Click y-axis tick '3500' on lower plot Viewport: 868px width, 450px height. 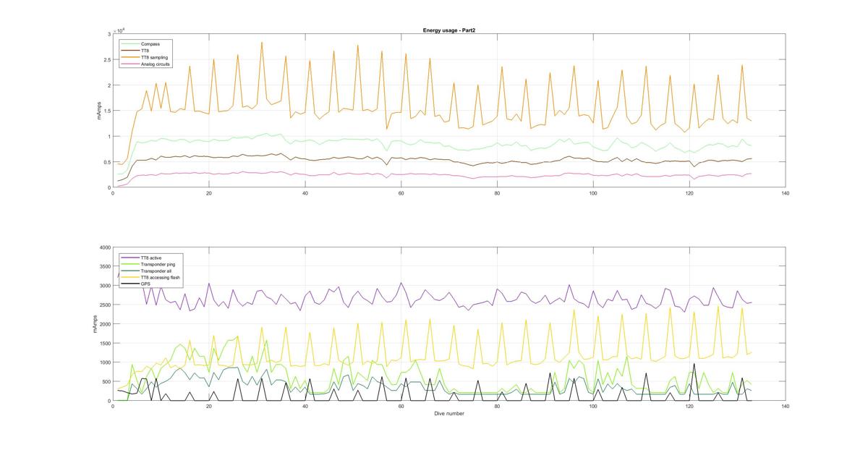tap(105, 267)
